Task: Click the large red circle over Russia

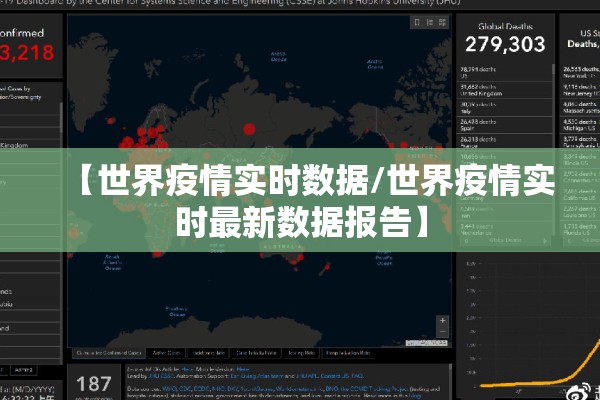Action: pos(249,129)
